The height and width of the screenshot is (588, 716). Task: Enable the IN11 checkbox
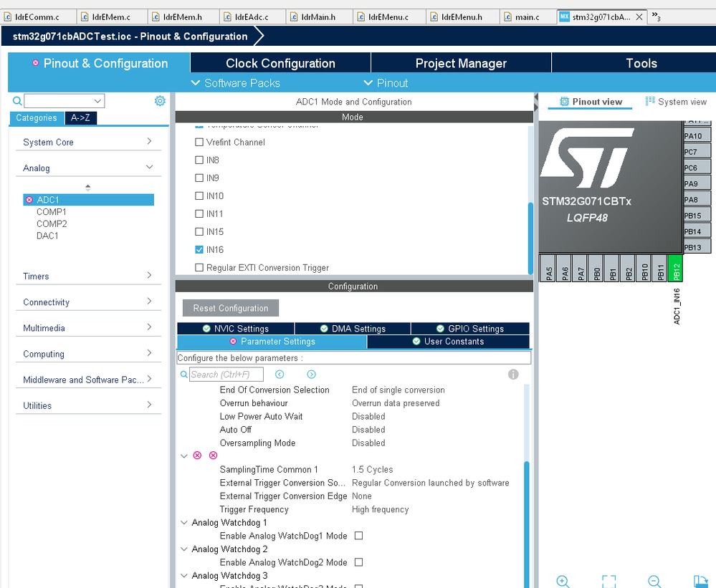tap(199, 213)
